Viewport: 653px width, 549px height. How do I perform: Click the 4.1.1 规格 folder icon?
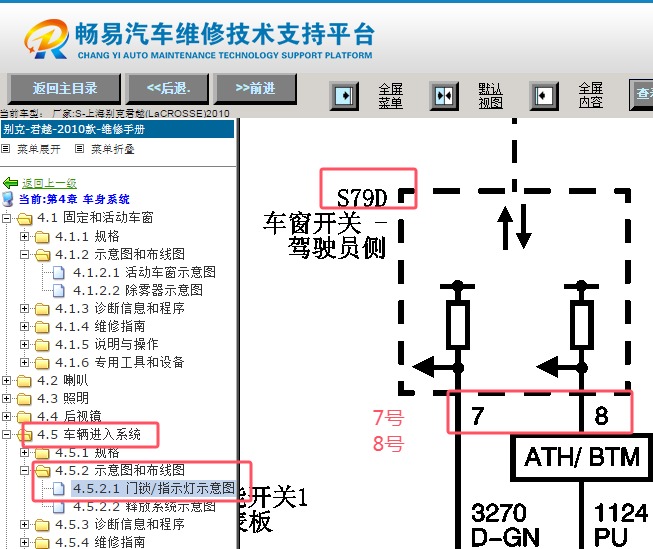(42, 237)
